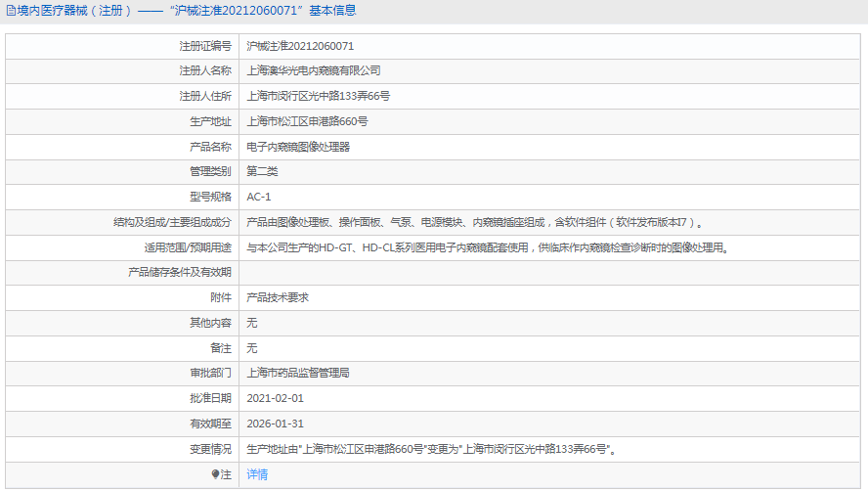Click the 有效期至 row label
Screen dimensions: 868x491
tap(210, 424)
